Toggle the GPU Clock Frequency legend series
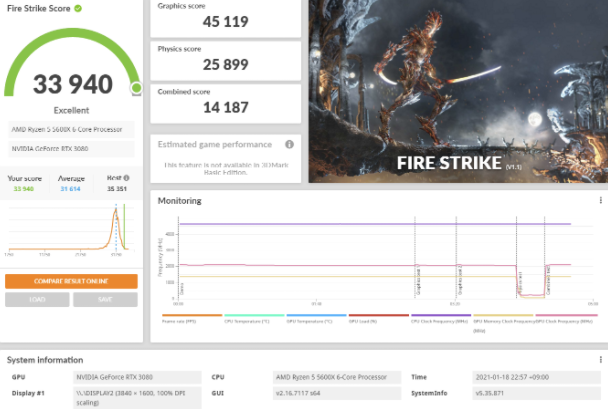 pyautogui.click(x=565, y=321)
